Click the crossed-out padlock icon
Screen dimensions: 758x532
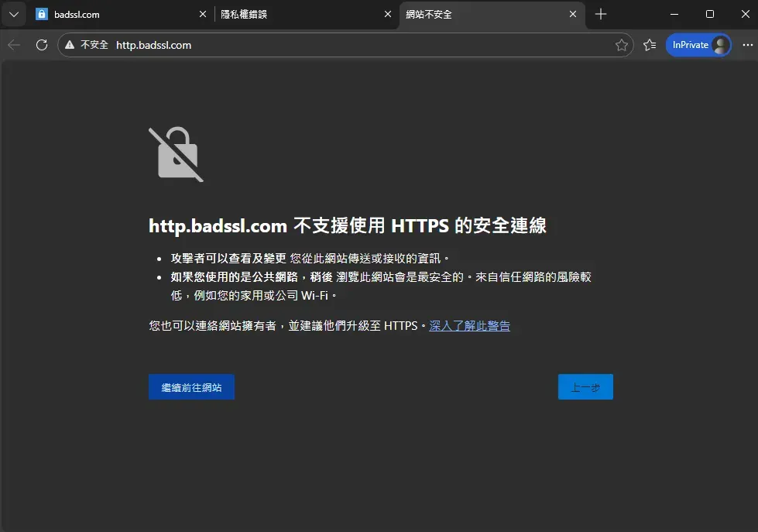pyautogui.click(x=176, y=154)
